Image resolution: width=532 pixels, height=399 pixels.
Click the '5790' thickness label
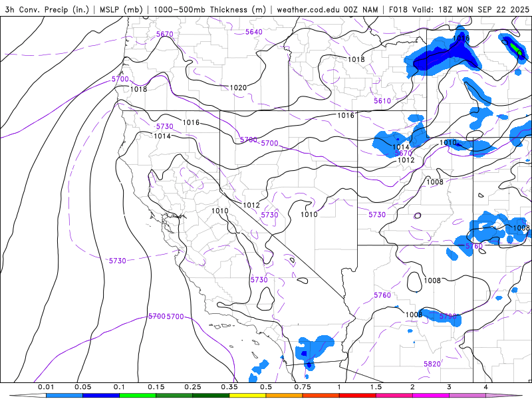pyautogui.click(x=448, y=317)
